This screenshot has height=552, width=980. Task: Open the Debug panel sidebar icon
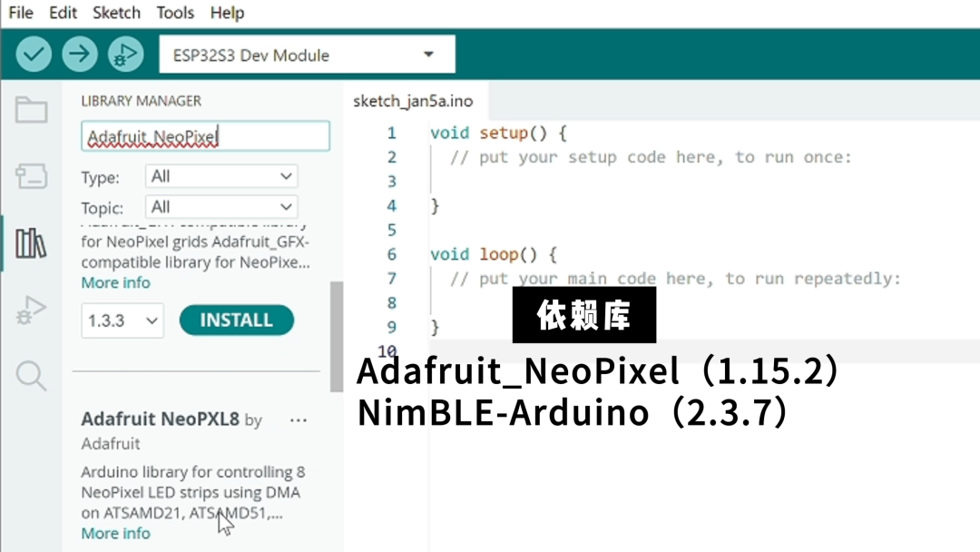[31, 310]
